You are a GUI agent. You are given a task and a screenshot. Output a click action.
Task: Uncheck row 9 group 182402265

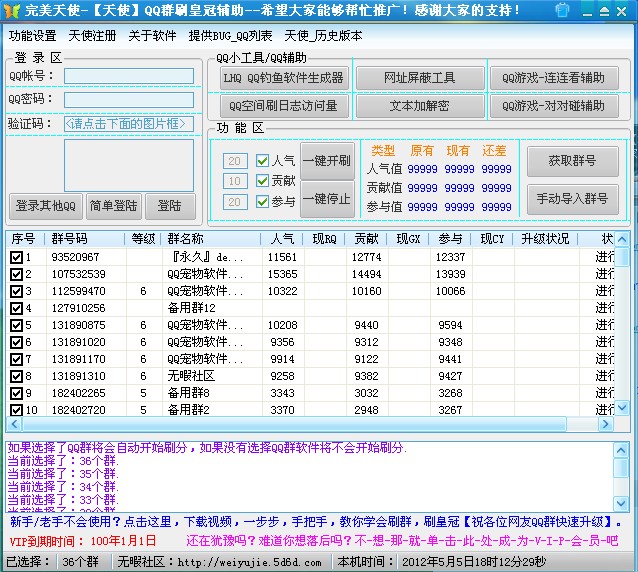point(16,393)
